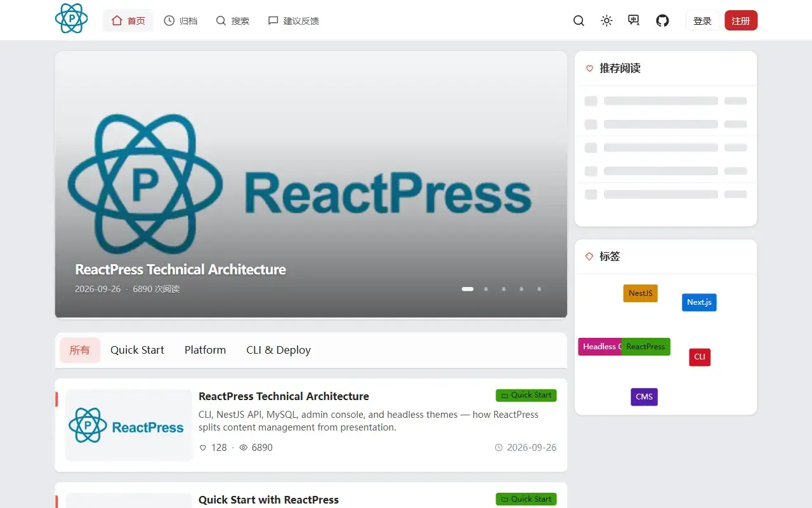Open the feedback chat bubble icon beside the GitHub icon
This screenshot has height=508, width=812.
(x=634, y=21)
